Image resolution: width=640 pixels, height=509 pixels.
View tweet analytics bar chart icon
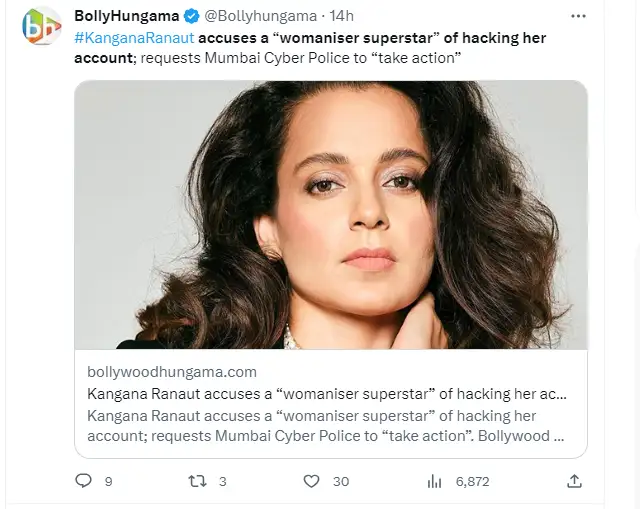434,481
